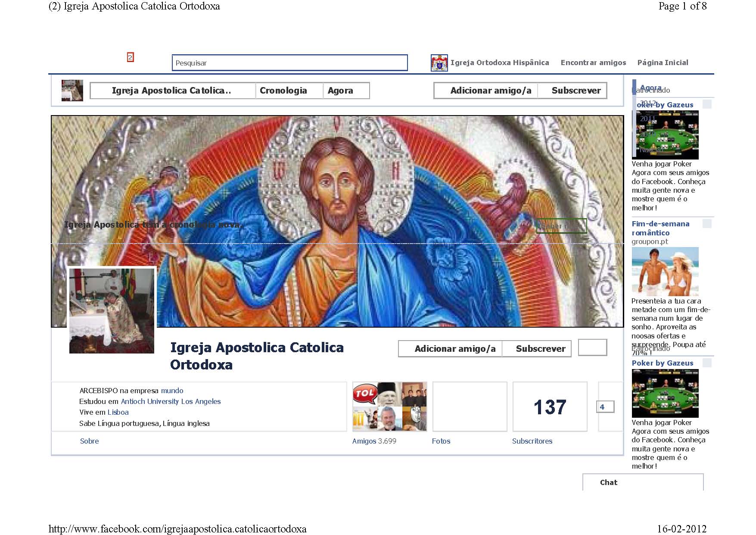Open the Amigos friends photo grid
The image size is (756, 535).
pyautogui.click(x=389, y=406)
